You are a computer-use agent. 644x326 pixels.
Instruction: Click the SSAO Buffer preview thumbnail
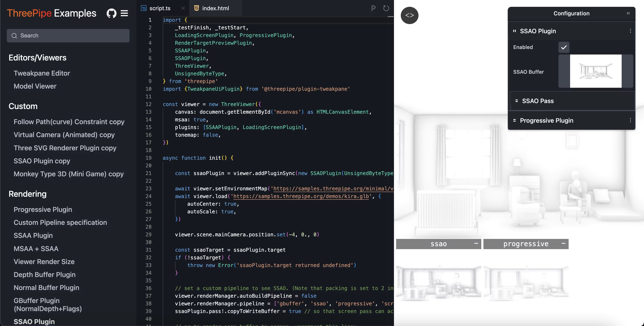[596, 71]
